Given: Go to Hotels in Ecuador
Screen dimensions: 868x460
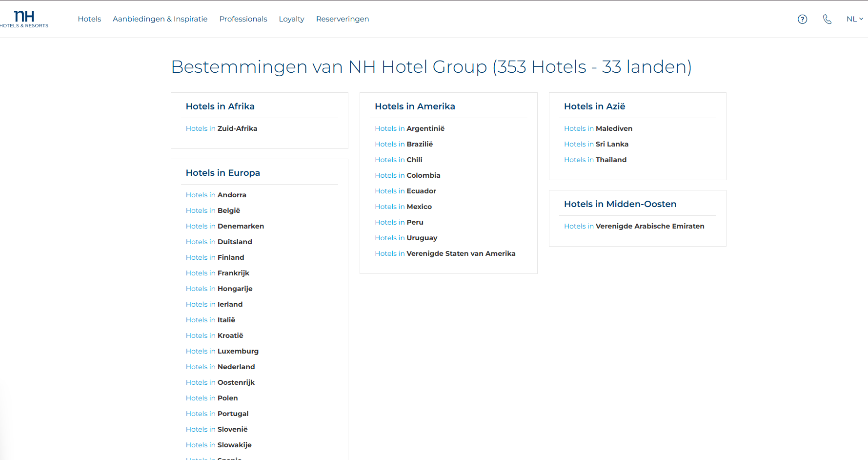Looking at the screenshot, I should [405, 191].
